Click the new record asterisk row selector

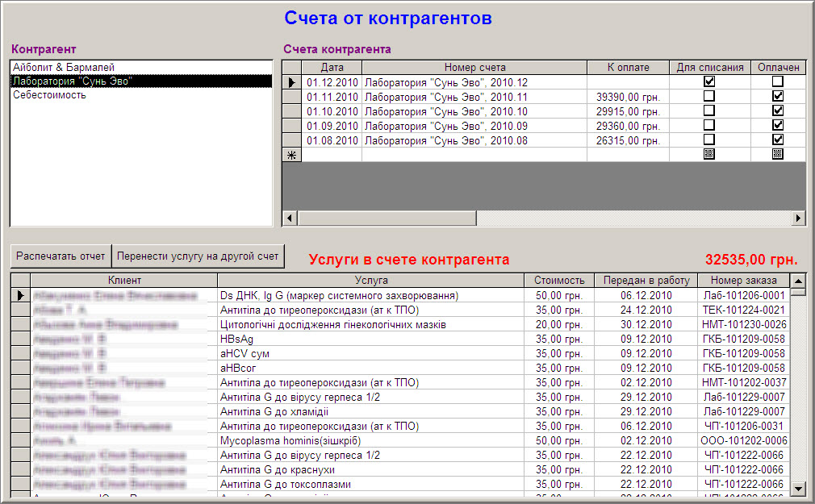(x=292, y=155)
